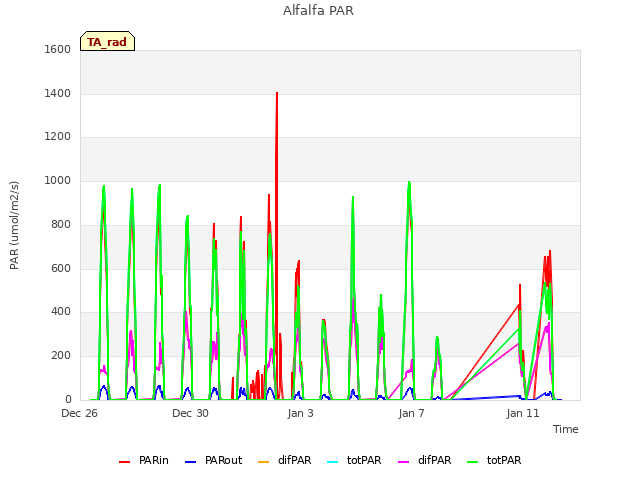Click the PAR (umol/m2/s) axis label
The image size is (640, 480).
tap(14, 225)
